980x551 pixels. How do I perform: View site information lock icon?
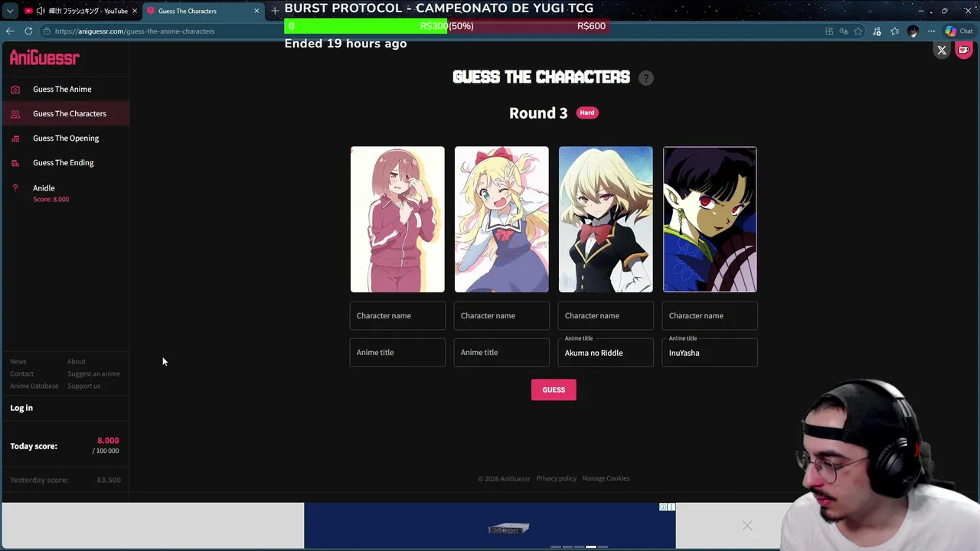click(x=47, y=31)
